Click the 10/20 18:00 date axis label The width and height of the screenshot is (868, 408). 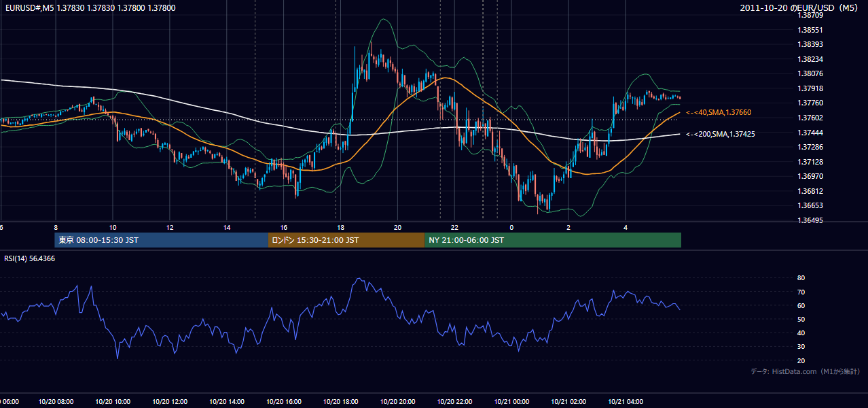(x=341, y=402)
